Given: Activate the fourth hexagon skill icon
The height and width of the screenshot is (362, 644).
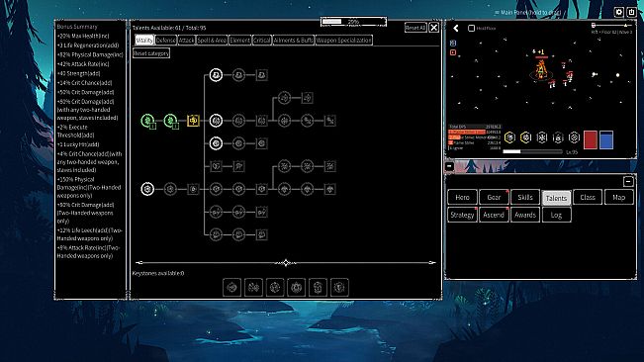Looking at the screenshot, I should (x=558, y=137).
